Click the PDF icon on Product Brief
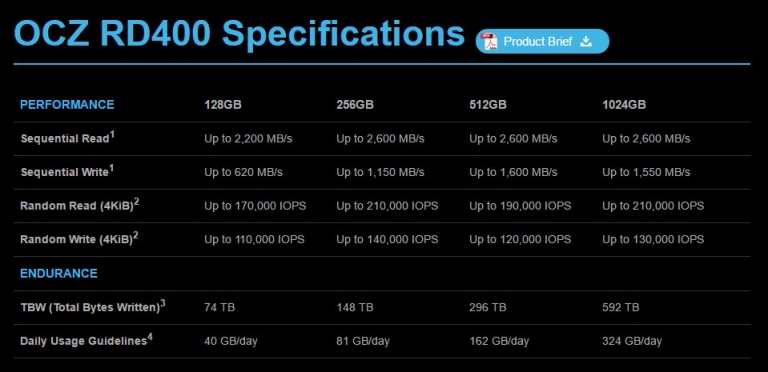 [x=489, y=42]
